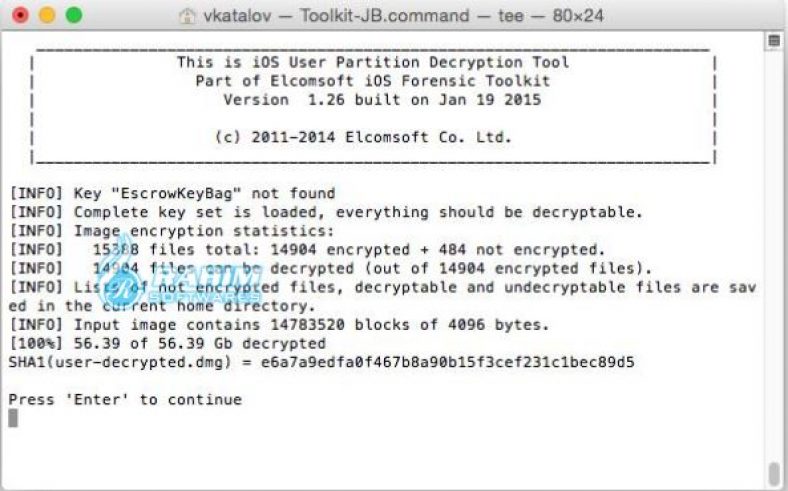The height and width of the screenshot is (491, 788).
Task: Click the "Version 1.26 built on Jan 19 2015" line
Action: pos(381,100)
